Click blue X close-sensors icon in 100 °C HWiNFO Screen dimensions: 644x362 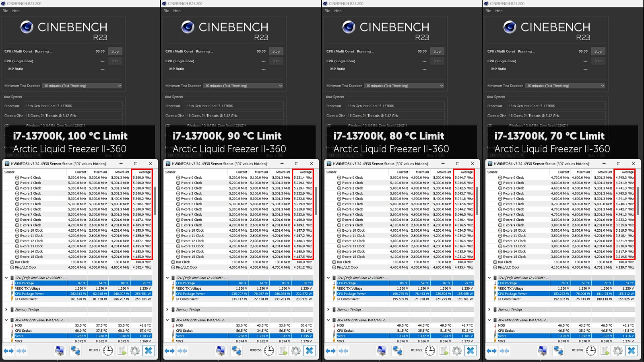pyautogui.click(x=149, y=351)
